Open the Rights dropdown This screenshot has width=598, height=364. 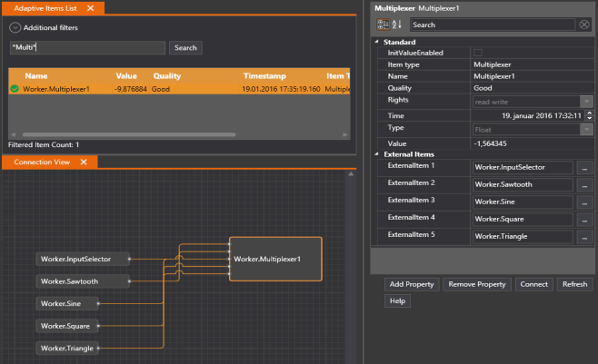586,102
